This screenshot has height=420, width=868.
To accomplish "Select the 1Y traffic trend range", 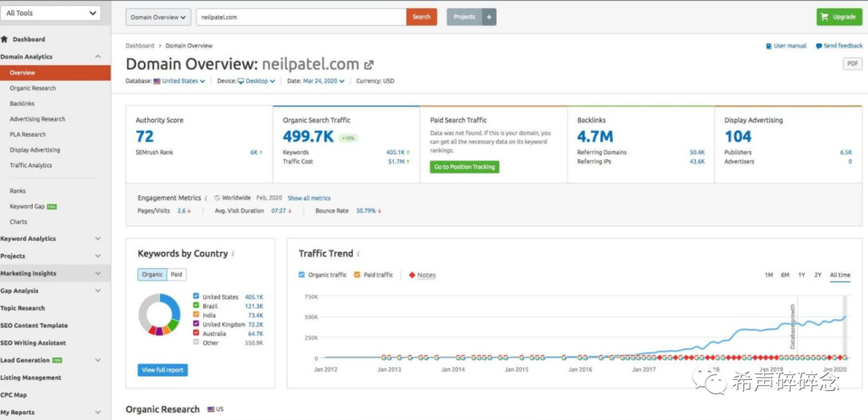I will click(x=801, y=275).
